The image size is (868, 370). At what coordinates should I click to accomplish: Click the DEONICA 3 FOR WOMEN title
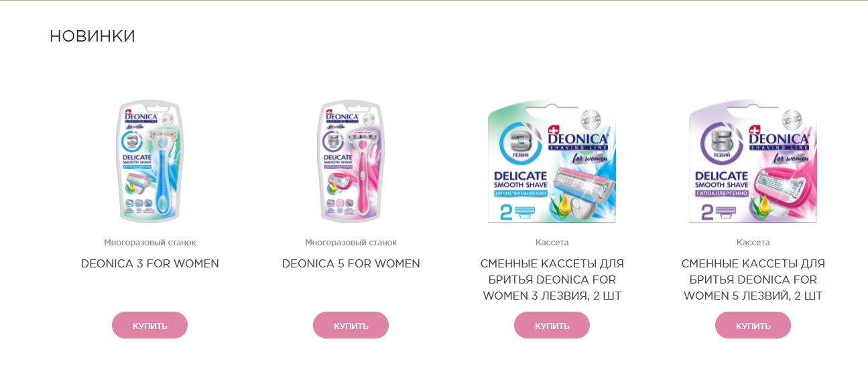pyautogui.click(x=149, y=263)
